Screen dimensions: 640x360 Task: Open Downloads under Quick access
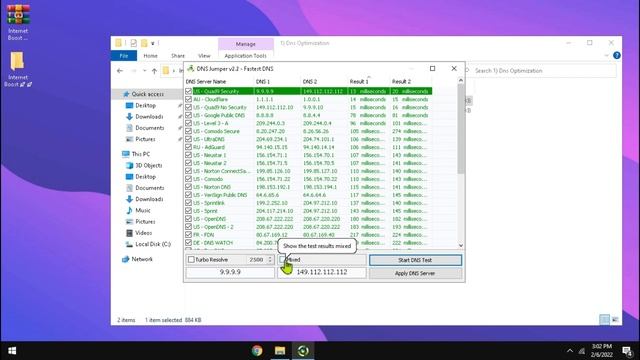(x=149, y=117)
